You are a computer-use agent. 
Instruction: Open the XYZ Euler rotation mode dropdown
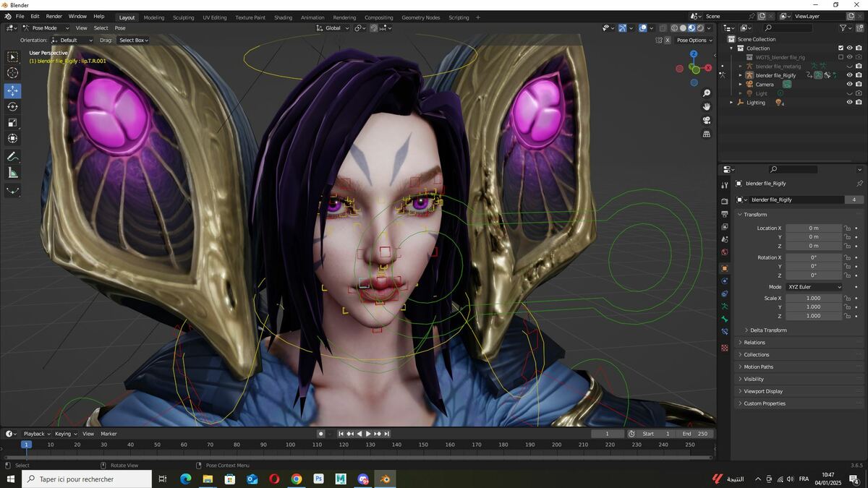pyautogui.click(x=814, y=287)
